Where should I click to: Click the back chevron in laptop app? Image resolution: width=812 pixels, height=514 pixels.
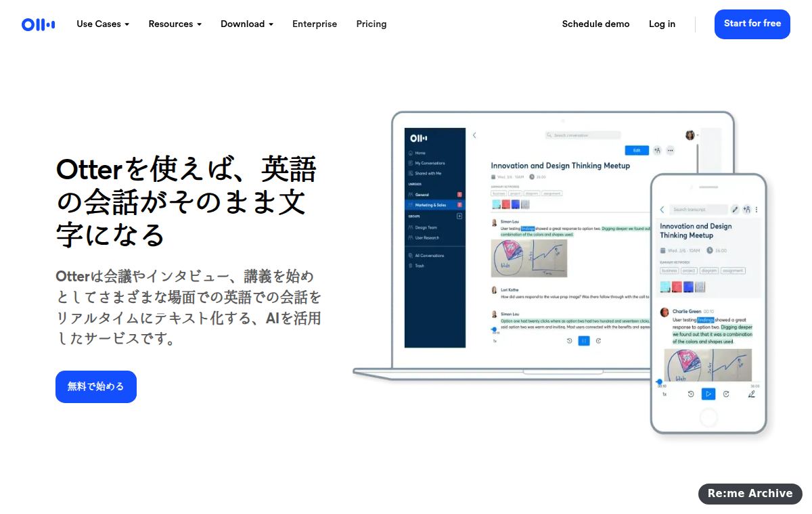(x=474, y=135)
